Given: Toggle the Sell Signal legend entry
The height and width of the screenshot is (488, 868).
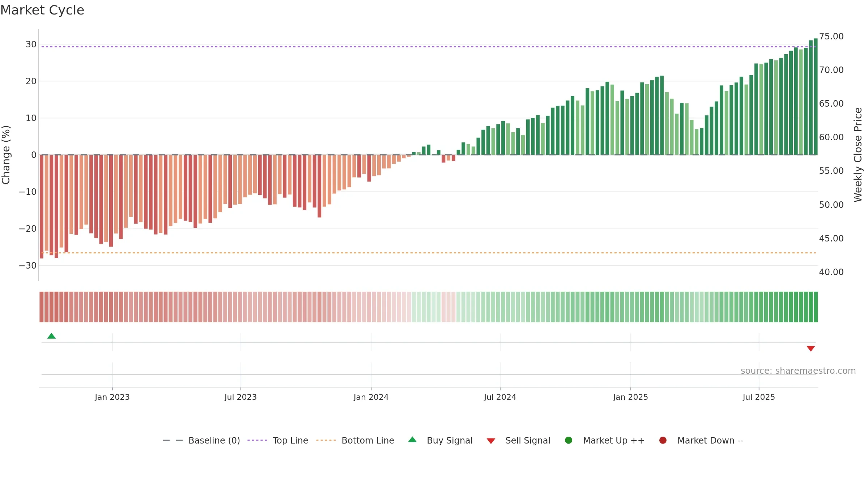Looking at the screenshot, I should pos(518,440).
